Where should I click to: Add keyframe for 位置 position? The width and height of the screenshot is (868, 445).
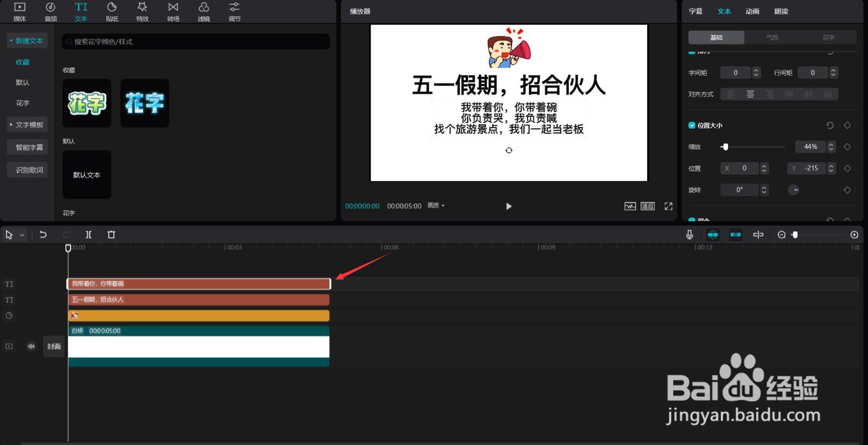[847, 169]
